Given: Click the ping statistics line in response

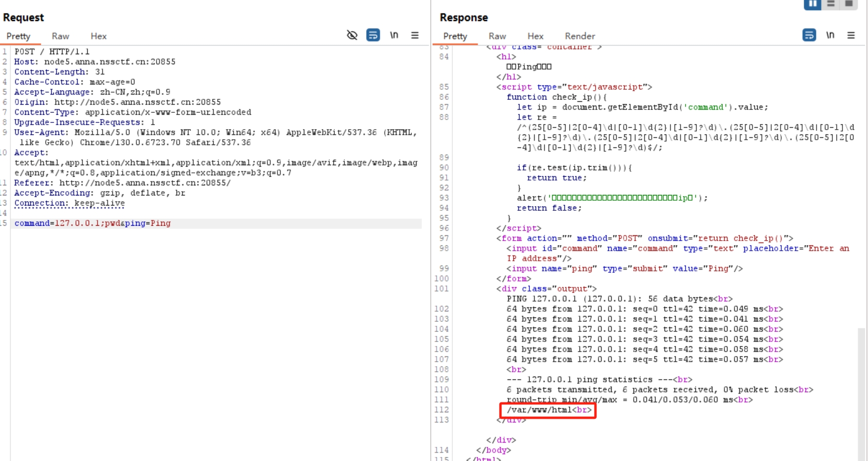Looking at the screenshot, I should (599, 379).
